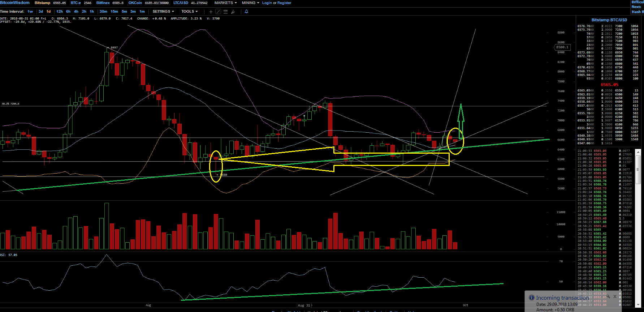Click the trades list scrollbar down arrow
This screenshot has height=312, width=644.
638,305
